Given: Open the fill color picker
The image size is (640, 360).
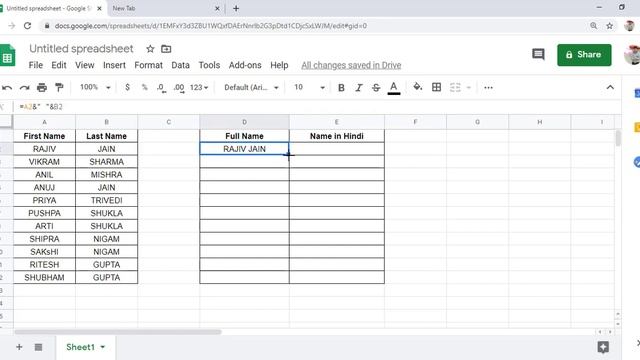Looking at the screenshot, I should 417,87.
